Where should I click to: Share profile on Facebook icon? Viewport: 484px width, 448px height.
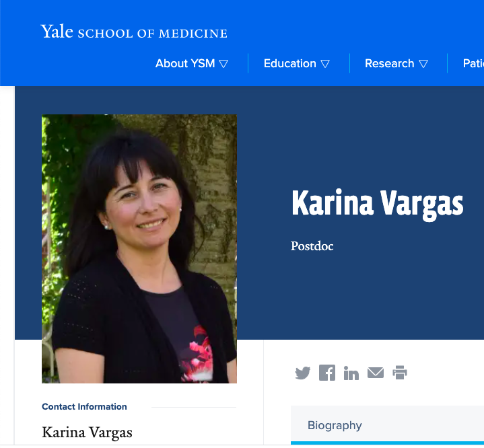[327, 373]
